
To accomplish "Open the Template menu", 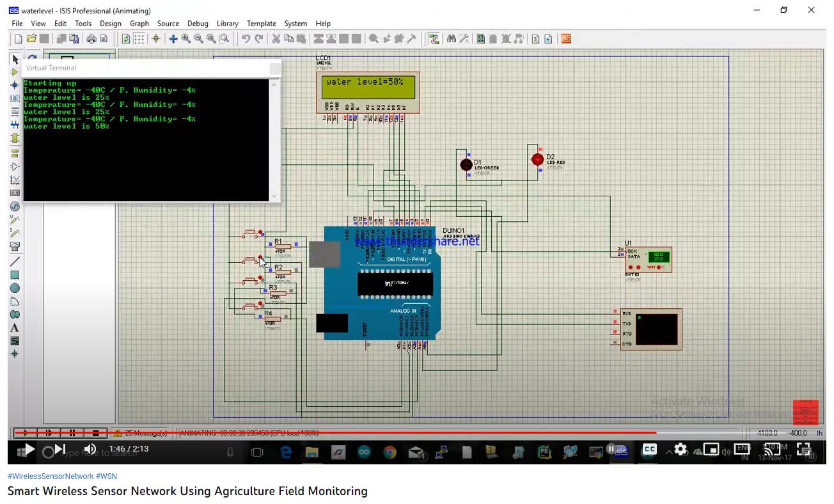I will (x=262, y=24).
